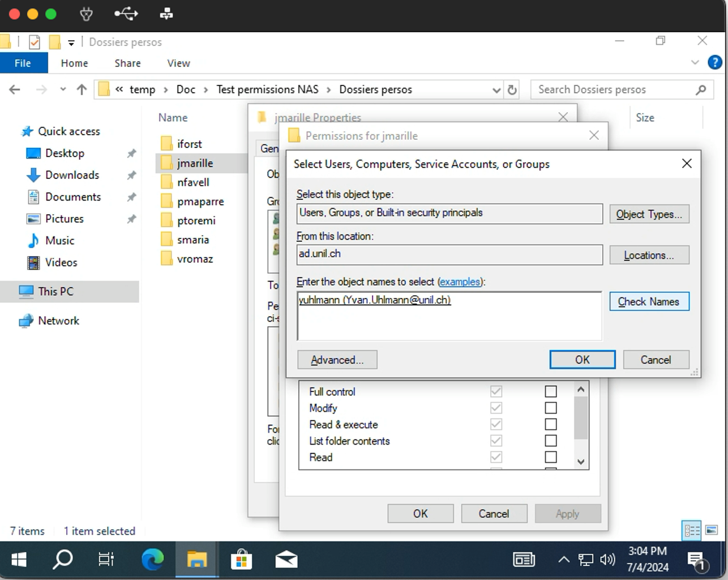This screenshot has width=728, height=580.
Task: Open Documents in the navigation pane
Action: click(x=73, y=197)
